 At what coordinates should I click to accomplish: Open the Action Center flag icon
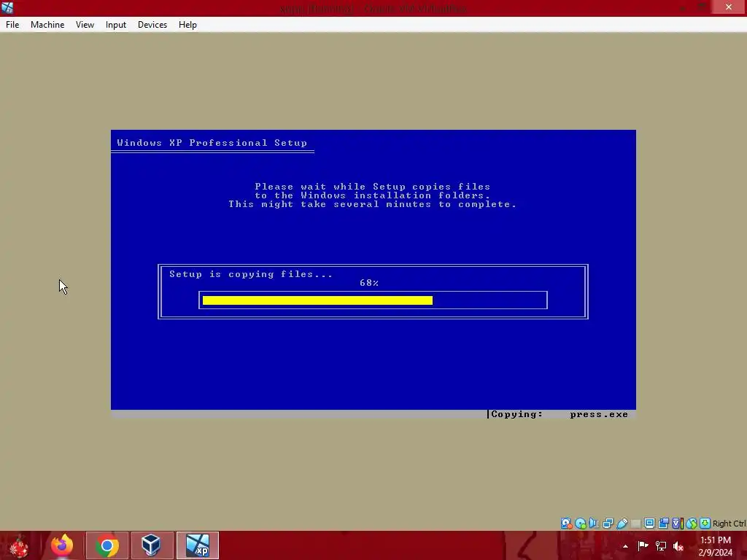coord(643,545)
